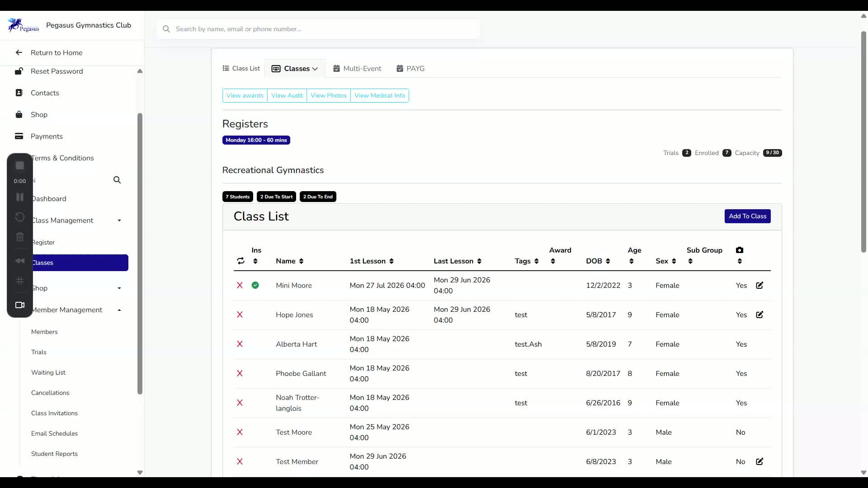Click the sidebar scroll down arrow
The height and width of the screenshot is (488, 868).
pyautogui.click(x=140, y=473)
